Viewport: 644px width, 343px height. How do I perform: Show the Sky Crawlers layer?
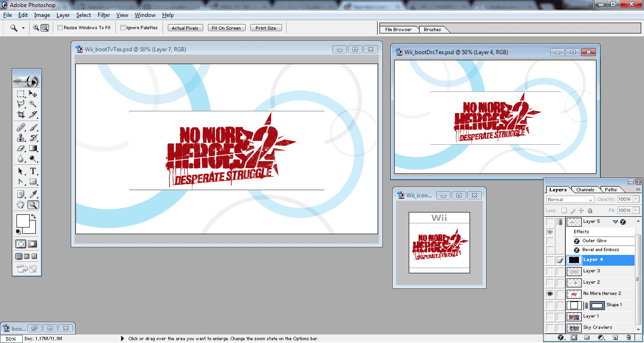click(x=550, y=327)
